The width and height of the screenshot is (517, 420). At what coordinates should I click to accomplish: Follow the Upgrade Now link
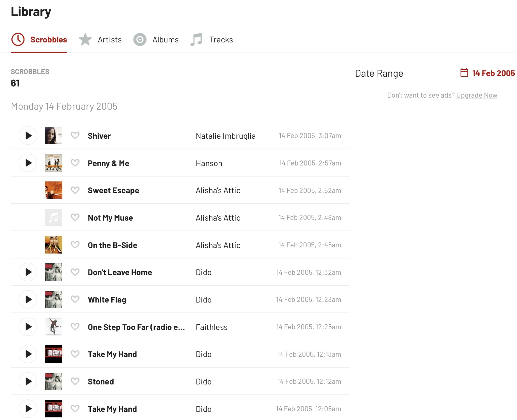click(477, 95)
